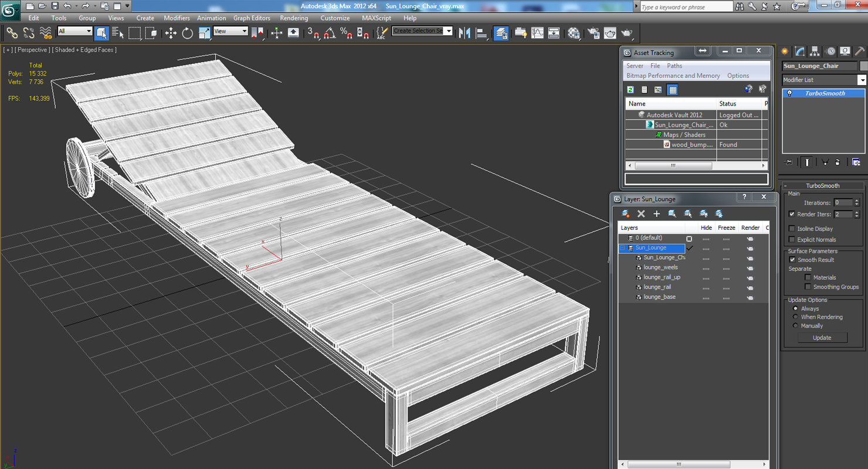Open the Rendering menu

coord(294,18)
